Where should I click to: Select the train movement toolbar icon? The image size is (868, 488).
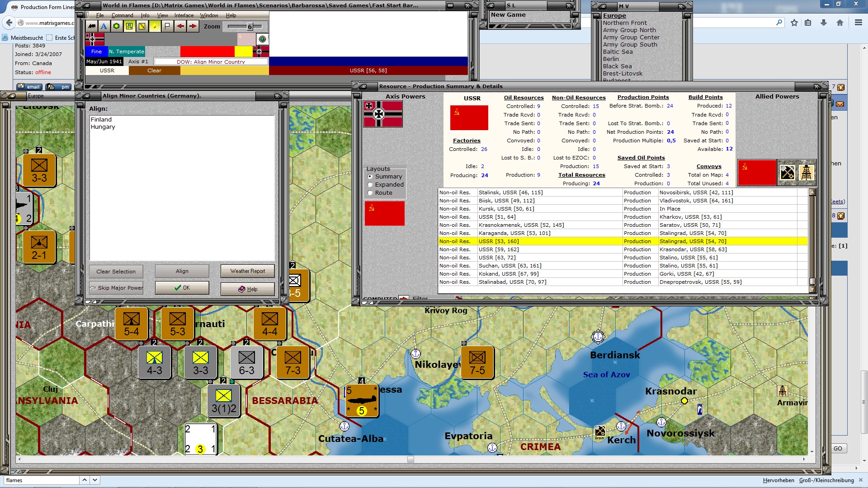pyautogui.click(x=92, y=26)
